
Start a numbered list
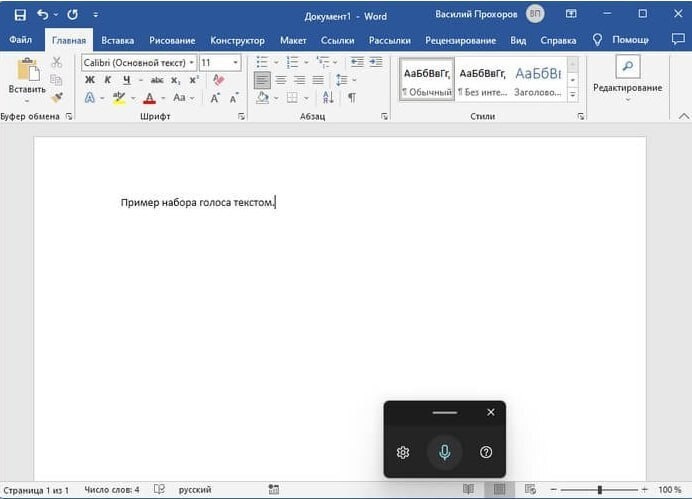coord(292,62)
